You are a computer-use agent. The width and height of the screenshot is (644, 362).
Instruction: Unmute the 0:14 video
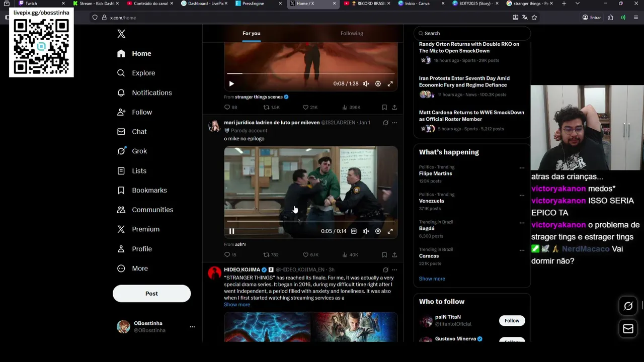pos(366,231)
